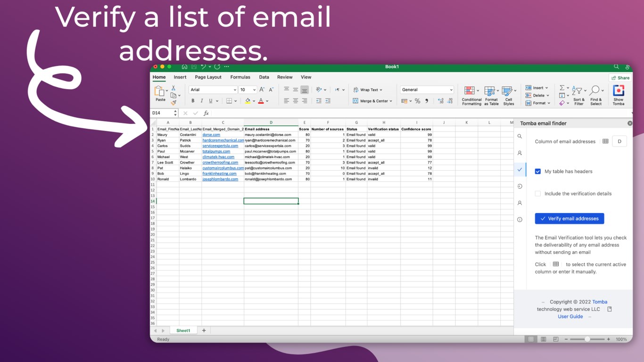
Task: Click Conditional Formatting icon
Action: coord(471,95)
